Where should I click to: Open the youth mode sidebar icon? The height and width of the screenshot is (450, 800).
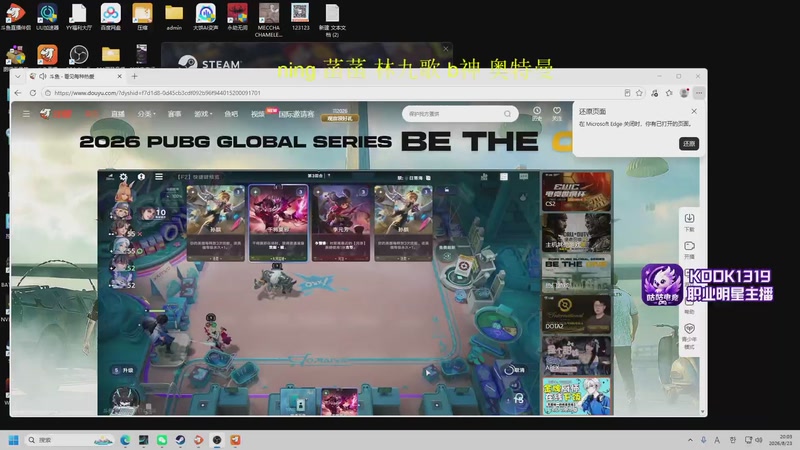click(689, 336)
